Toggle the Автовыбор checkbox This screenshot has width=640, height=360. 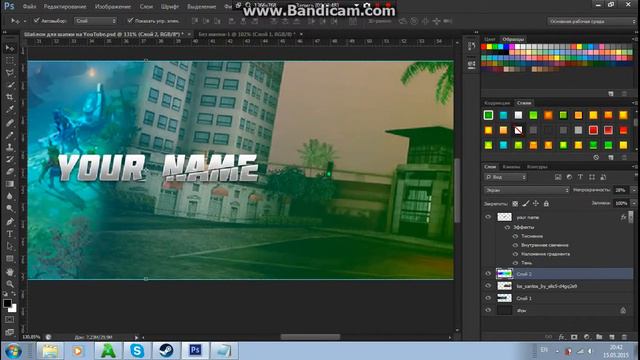point(36,20)
